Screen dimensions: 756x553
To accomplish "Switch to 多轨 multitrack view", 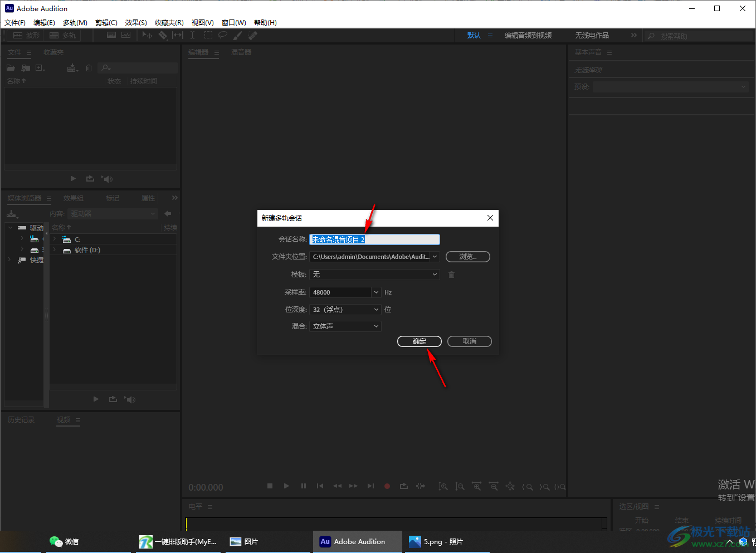I will tap(62, 36).
